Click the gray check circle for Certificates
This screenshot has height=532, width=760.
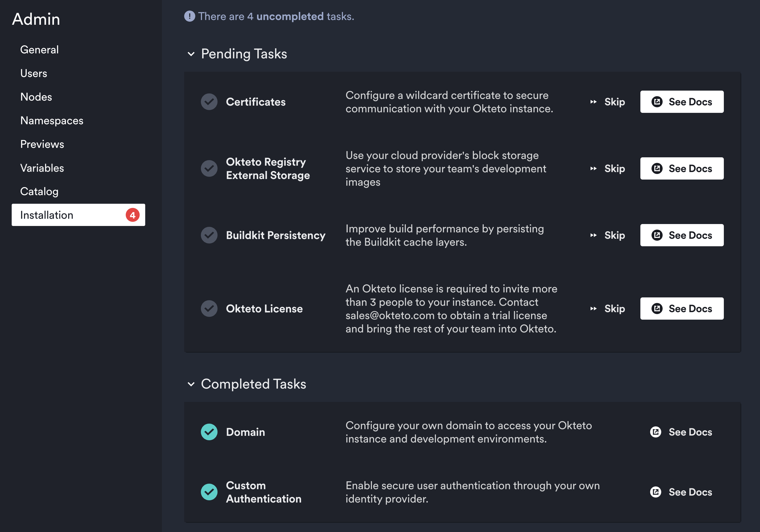coord(209,102)
